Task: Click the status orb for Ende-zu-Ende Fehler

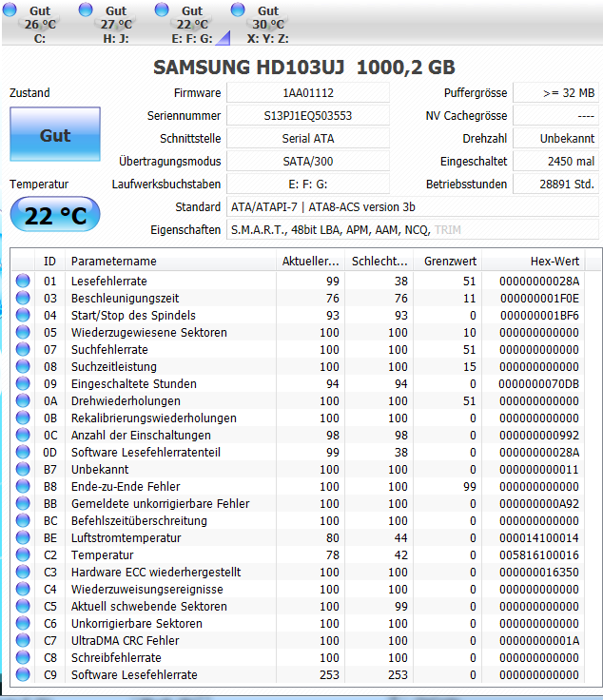Action: 23,486
